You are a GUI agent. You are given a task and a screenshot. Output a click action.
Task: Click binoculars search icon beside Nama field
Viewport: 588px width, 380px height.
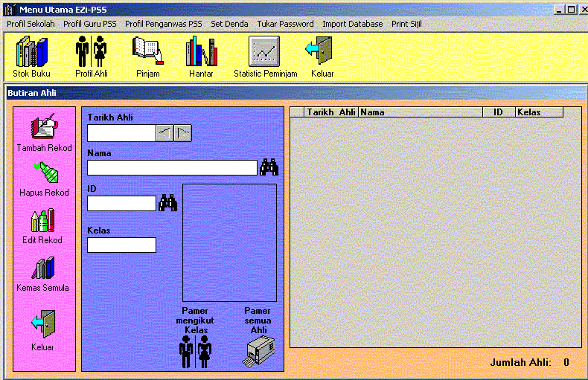(x=269, y=167)
